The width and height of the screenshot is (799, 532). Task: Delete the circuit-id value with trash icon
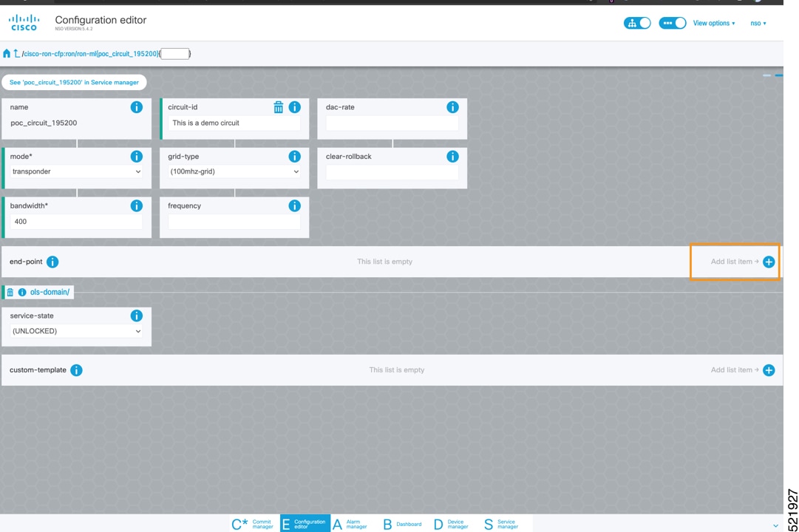click(278, 107)
